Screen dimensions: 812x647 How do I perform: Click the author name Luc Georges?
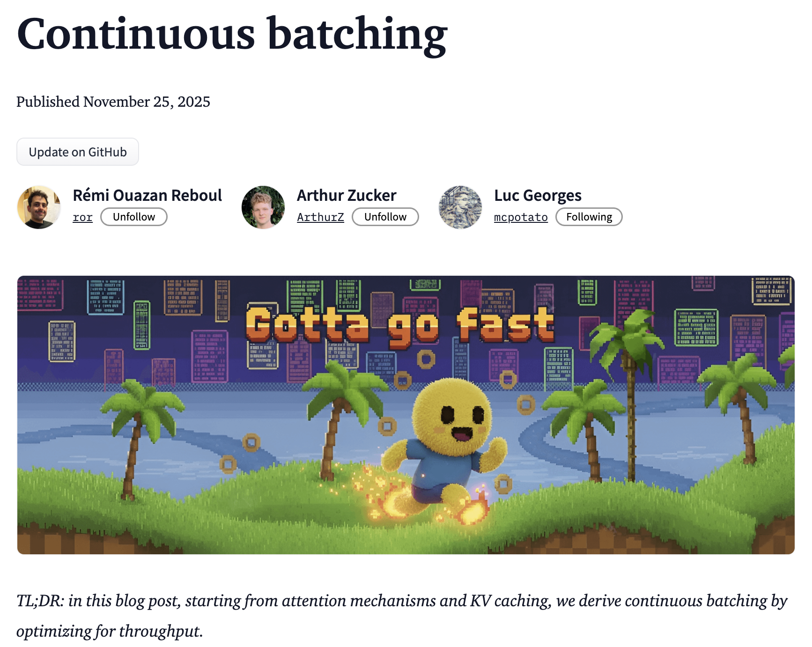tap(538, 195)
